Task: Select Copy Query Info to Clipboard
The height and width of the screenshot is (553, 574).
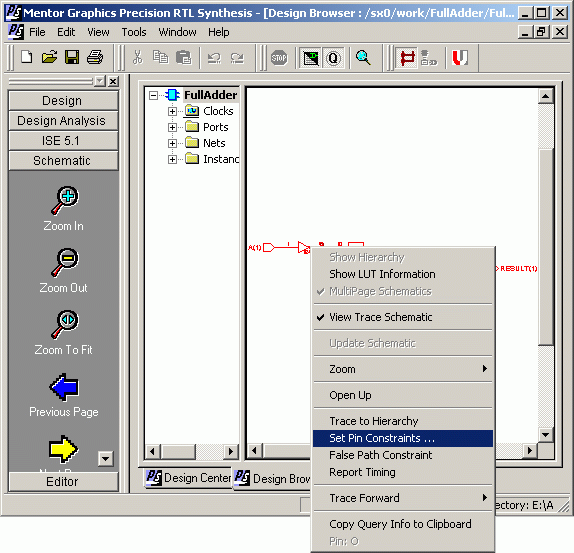Action: coord(403,524)
